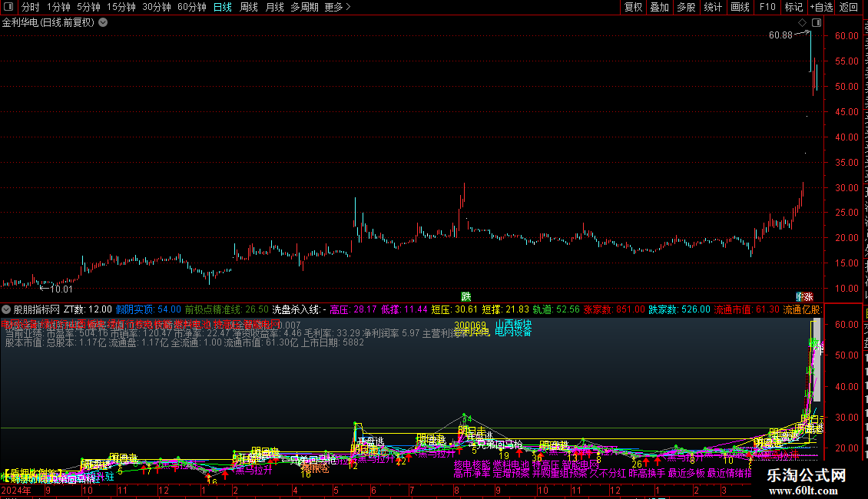The width and height of the screenshot is (868, 499).
Task: Toggle the left sidebar panel icon
Action: (x=8, y=7)
